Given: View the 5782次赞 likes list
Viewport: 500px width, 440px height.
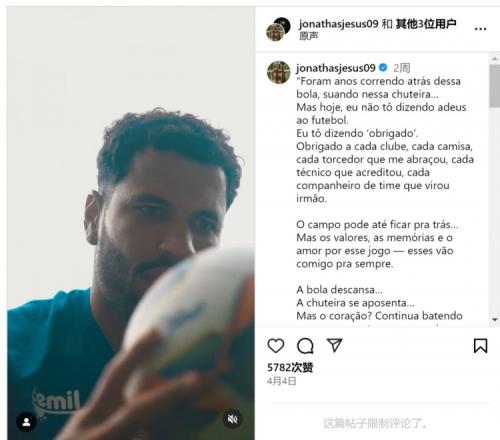Looking at the screenshot, I should [x=290, y=367].
